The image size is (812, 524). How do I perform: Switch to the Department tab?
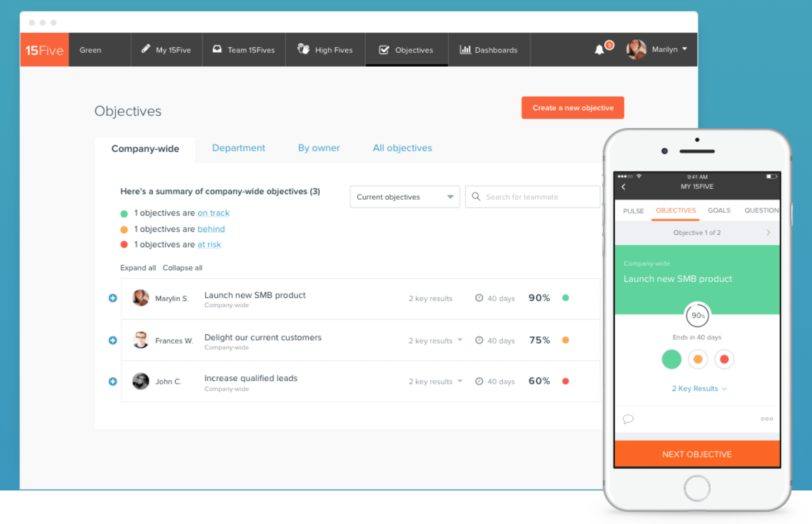pos(238,148)
